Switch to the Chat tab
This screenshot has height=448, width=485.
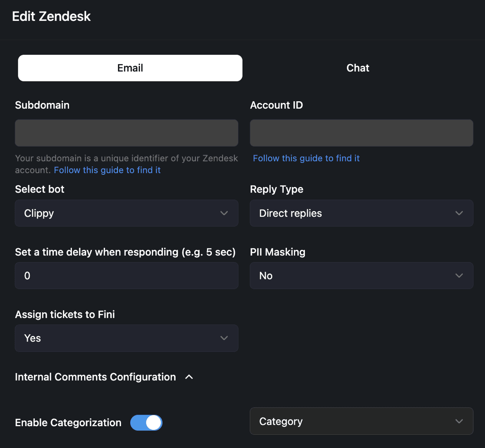pyautogui.click(x=358, y=68)
